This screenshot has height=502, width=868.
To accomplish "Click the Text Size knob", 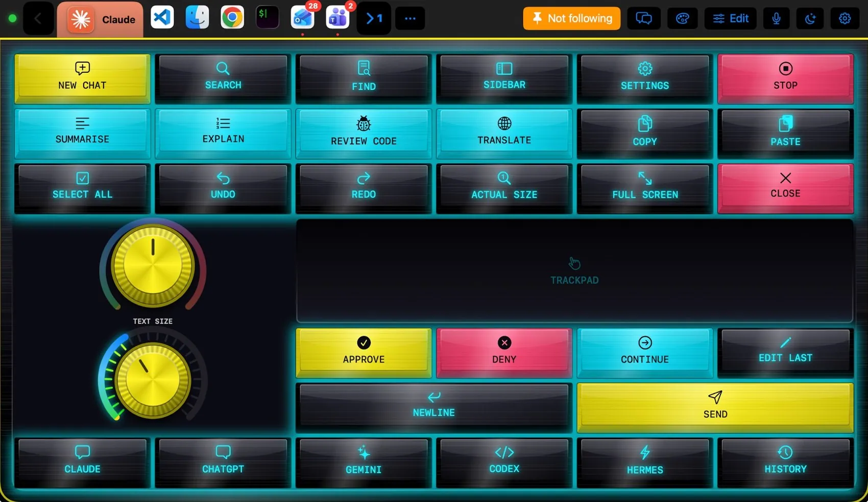I will click(153, 381).
